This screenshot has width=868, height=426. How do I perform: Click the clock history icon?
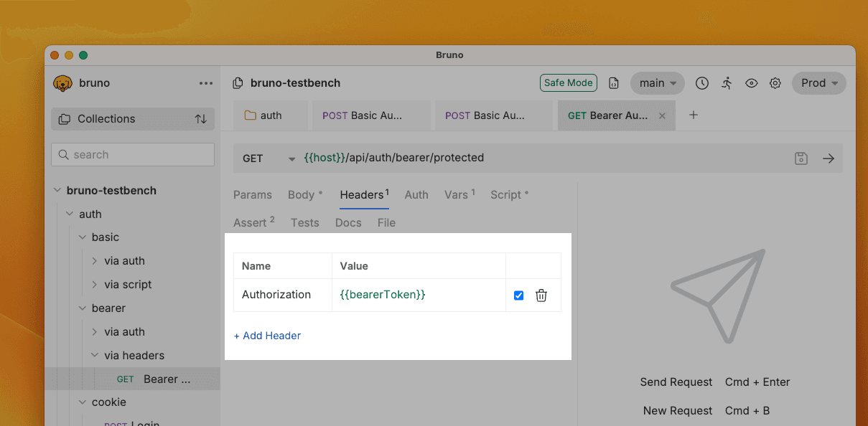[x=702, y=83]
